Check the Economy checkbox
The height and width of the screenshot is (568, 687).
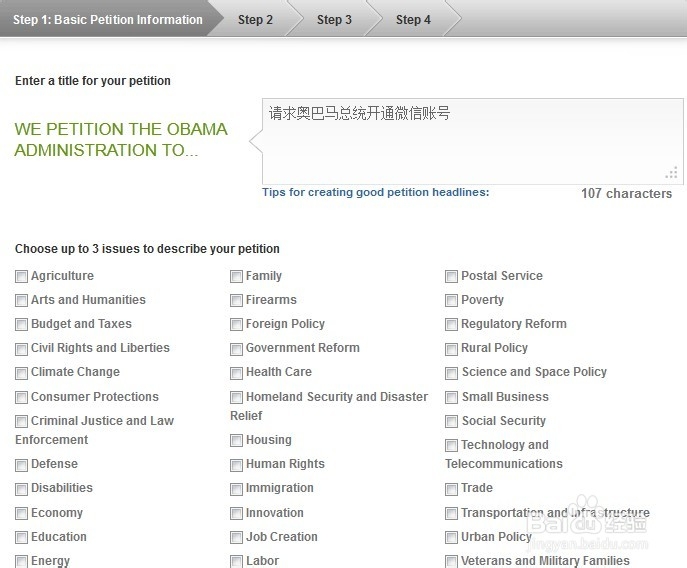coord(22,514)
